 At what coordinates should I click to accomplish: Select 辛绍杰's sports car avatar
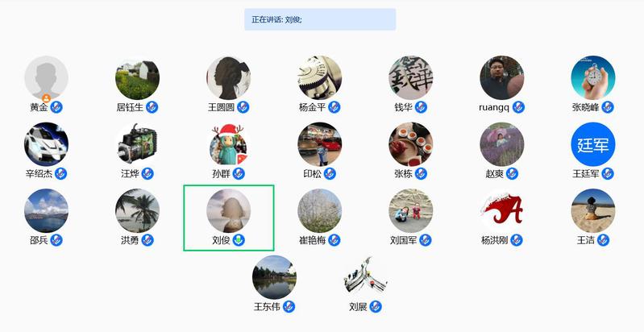[x=47, y=144]
